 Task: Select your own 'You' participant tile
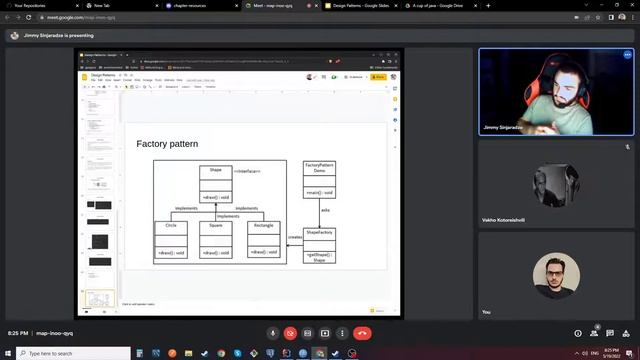pyautogui.click(x=556, y=276)
